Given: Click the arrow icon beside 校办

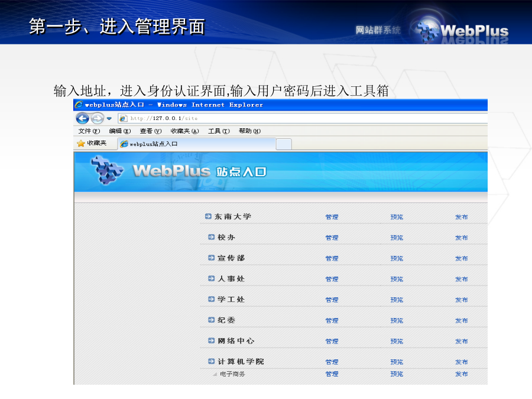Looking at the screenshot, I should pyautogui.click(x=212, y=237).
